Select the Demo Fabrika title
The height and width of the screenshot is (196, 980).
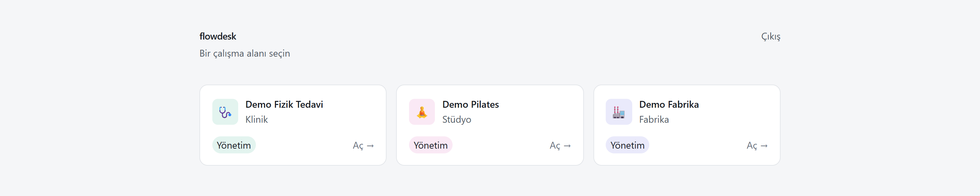(x=669, y=104)
